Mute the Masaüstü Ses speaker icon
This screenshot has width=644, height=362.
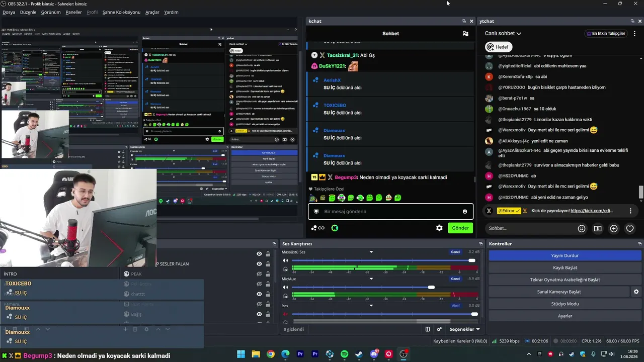point(285,260)
